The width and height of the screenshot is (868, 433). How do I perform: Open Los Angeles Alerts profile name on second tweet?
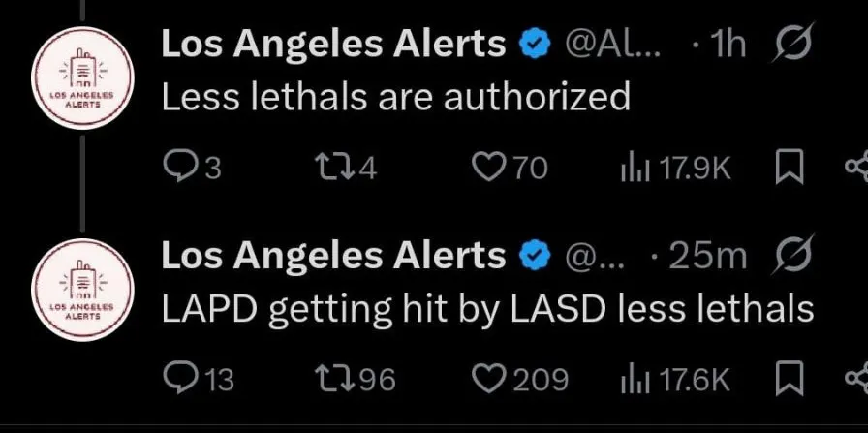[332, 256]
